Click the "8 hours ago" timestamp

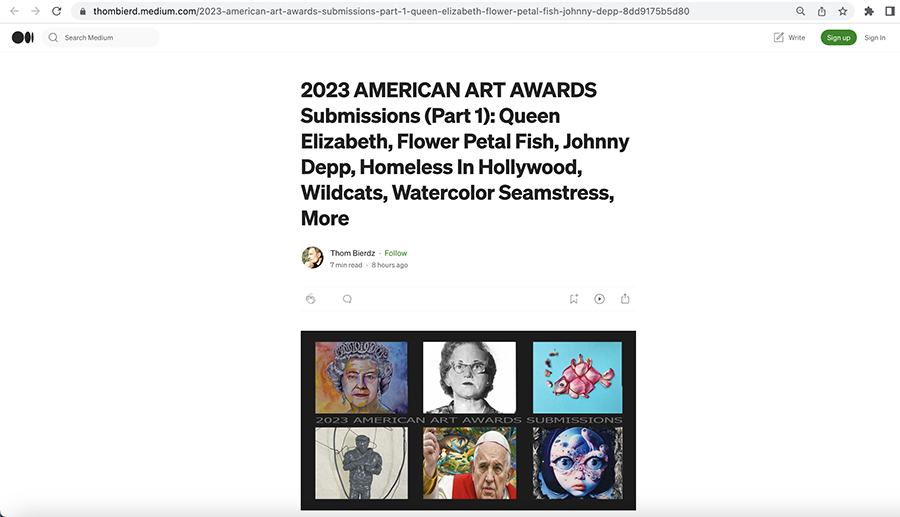(390, 265)
